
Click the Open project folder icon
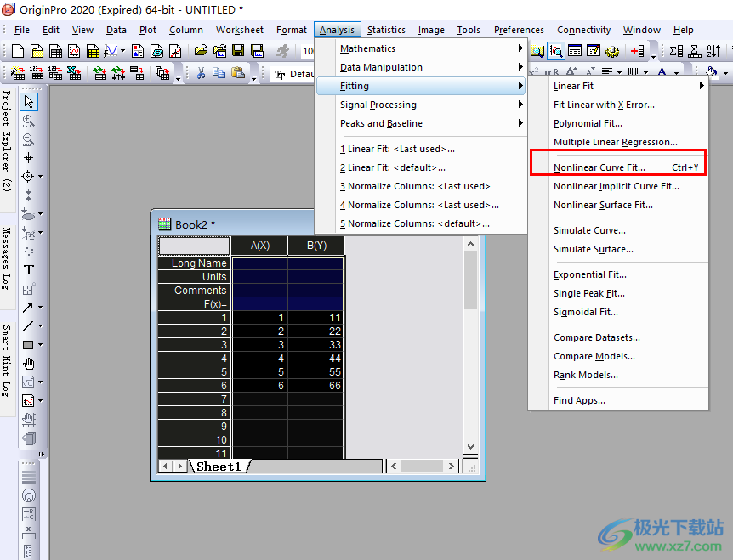201,51
